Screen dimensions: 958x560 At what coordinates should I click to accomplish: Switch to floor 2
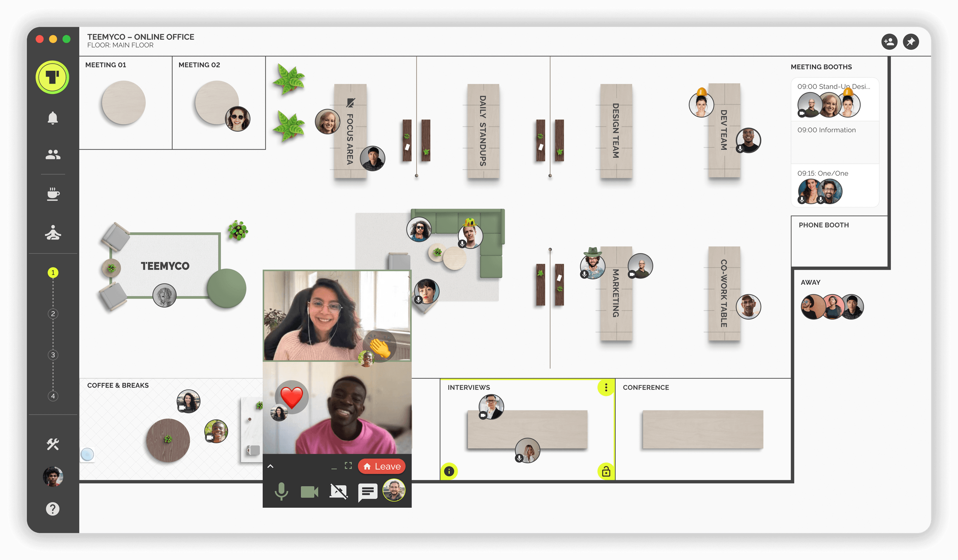(x=53, y=314)
